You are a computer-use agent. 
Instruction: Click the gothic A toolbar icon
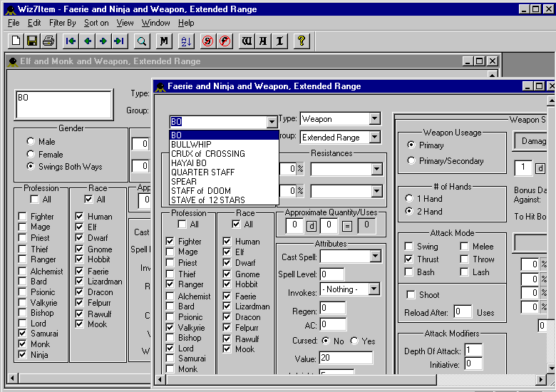click(263, 41)
